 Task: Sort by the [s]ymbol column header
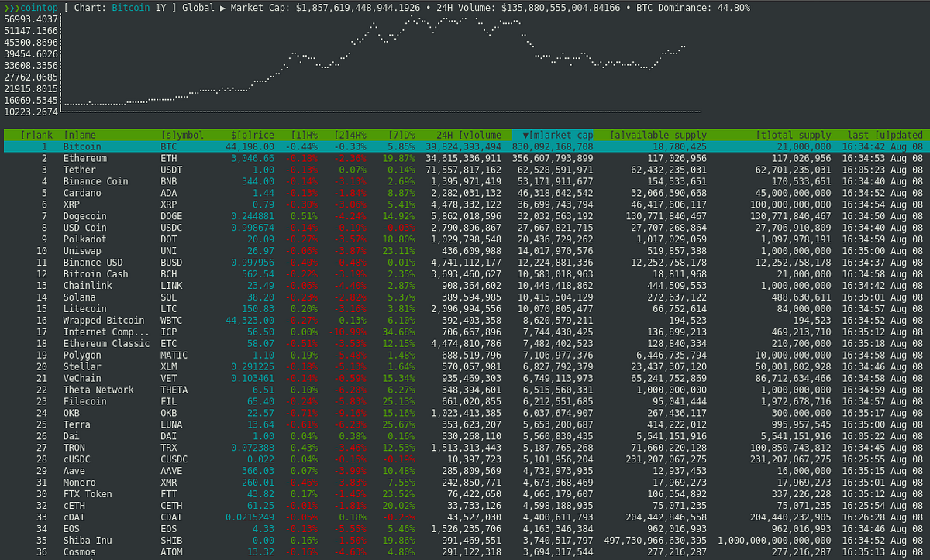[x=182, y=135]
